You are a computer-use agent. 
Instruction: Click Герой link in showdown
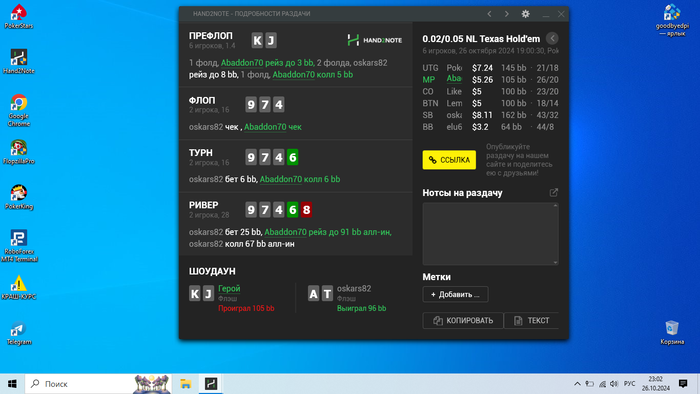click(x=229, y=289)
